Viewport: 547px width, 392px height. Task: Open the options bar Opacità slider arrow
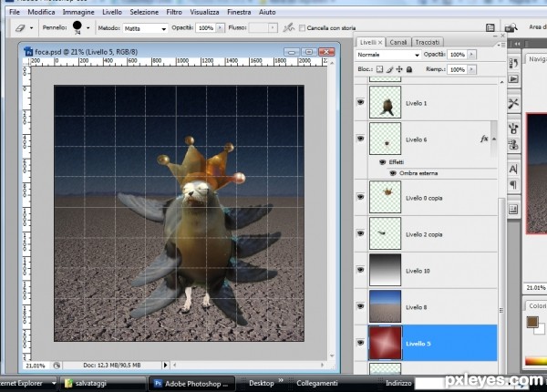coord(221,27)
